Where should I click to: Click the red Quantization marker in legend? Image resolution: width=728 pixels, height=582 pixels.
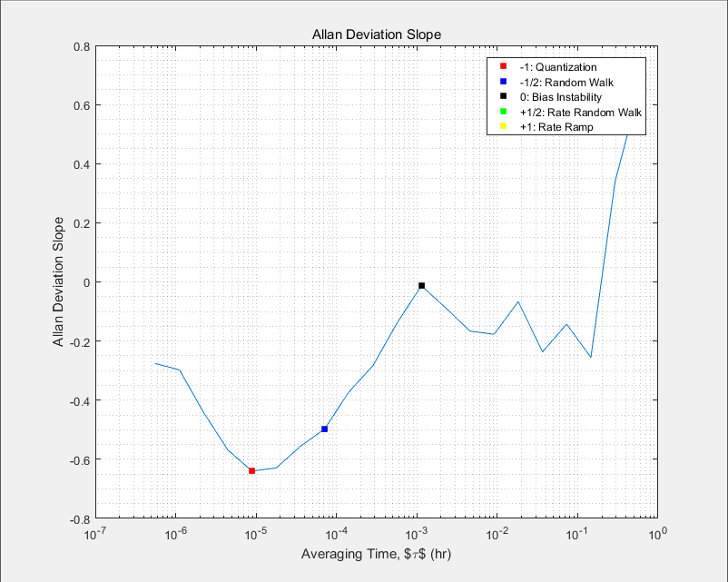(503, 67)
